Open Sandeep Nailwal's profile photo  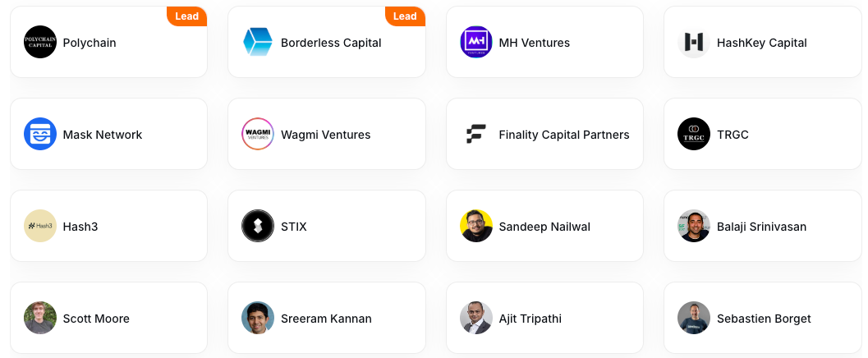(476, 226)
